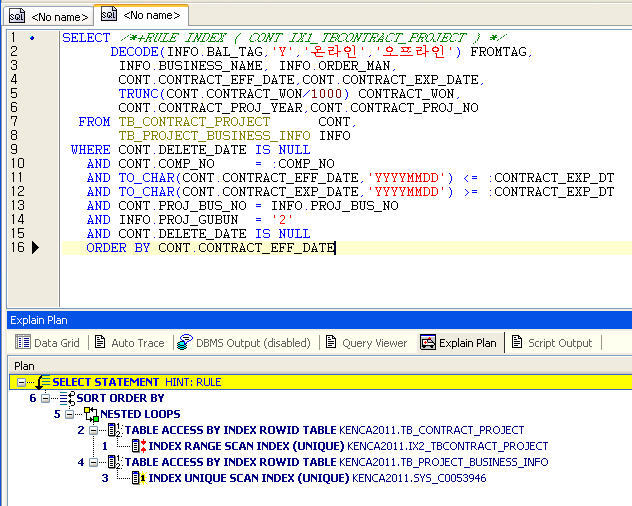This screenshot has width=632, height=506.
Task: Click the blue dot marker on line 1
Action: 32,38
